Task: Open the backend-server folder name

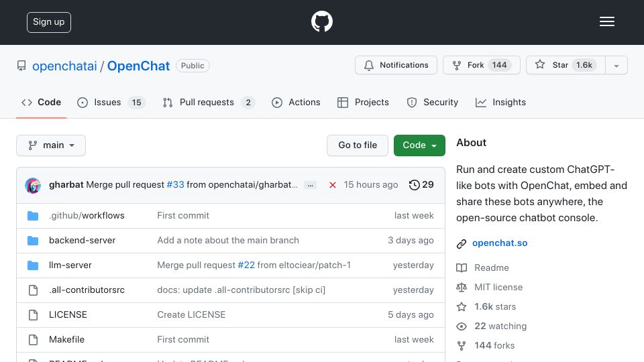Action: pos(82,241)
